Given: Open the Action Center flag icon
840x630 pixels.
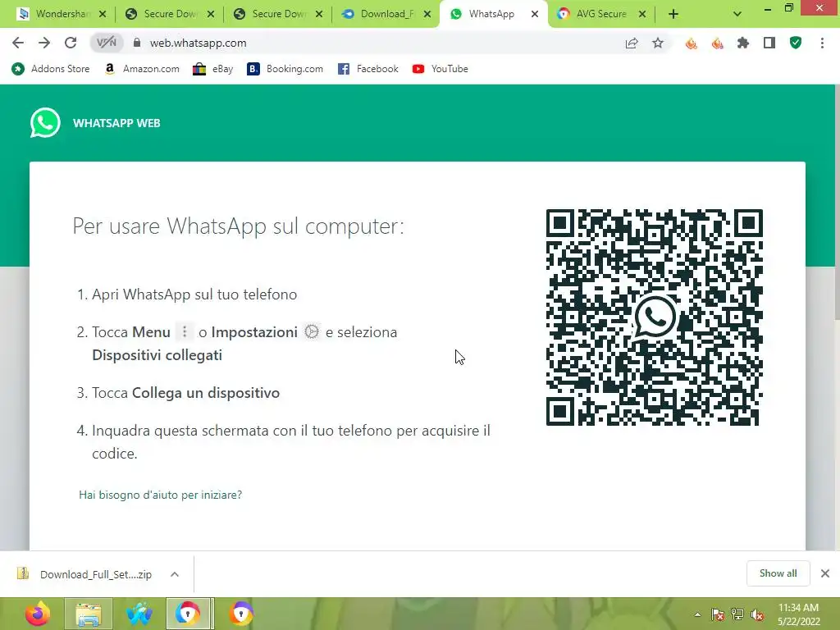Looking at the screenshot, I should pyautogui.click(x=717, y=614).
